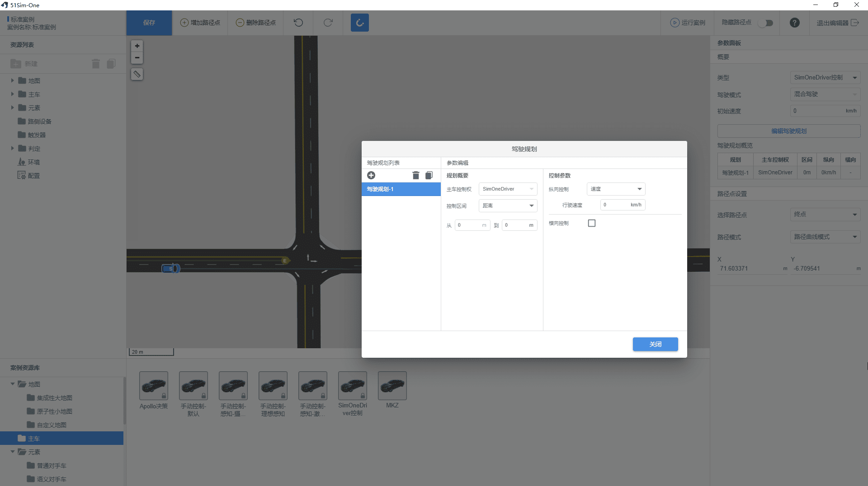Click the 到 end distance input field

point(519,225)
